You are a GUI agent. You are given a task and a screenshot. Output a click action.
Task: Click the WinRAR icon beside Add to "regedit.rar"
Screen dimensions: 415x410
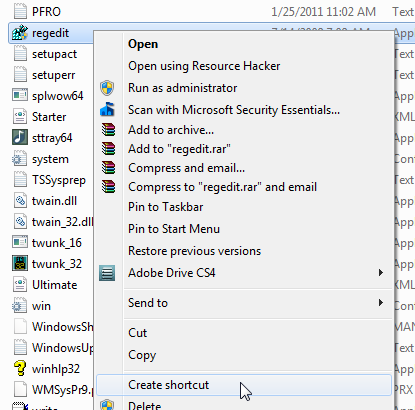click(108, 148)
